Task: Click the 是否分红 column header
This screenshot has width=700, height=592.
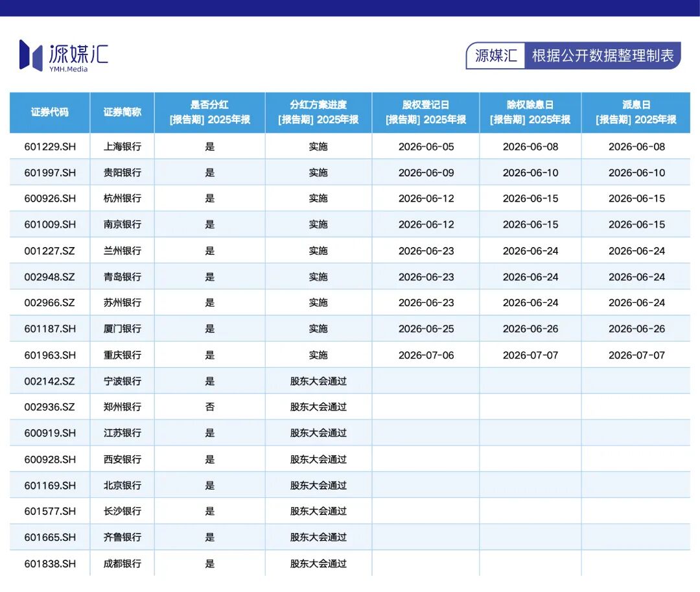Action: tap(210, 112)
